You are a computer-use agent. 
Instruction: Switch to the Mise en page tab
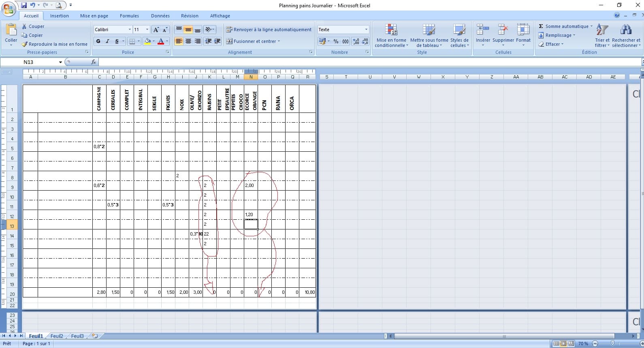(94, 16)
